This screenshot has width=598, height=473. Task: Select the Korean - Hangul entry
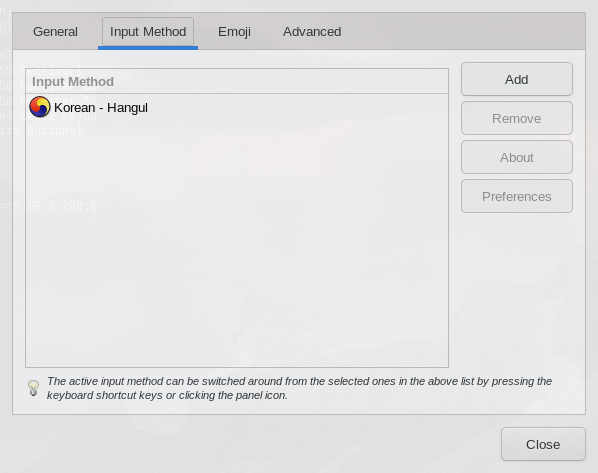237,107
